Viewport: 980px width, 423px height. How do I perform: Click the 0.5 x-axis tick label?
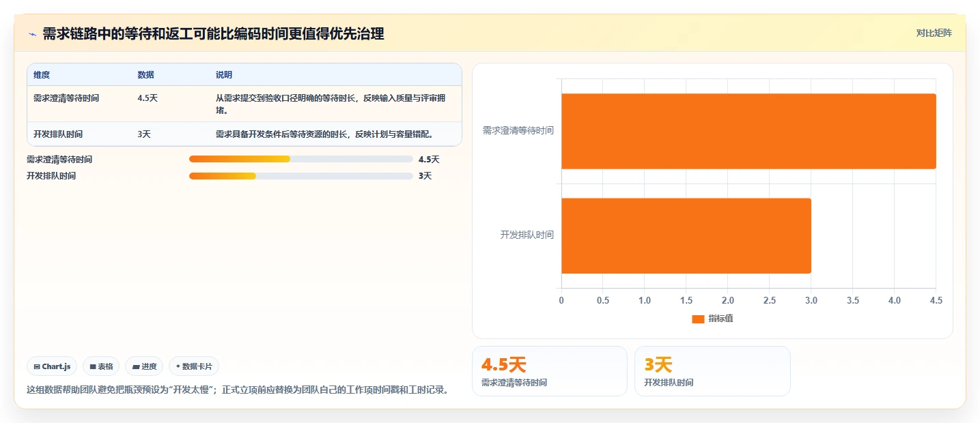pyautogui.click(x=603, y=300)
